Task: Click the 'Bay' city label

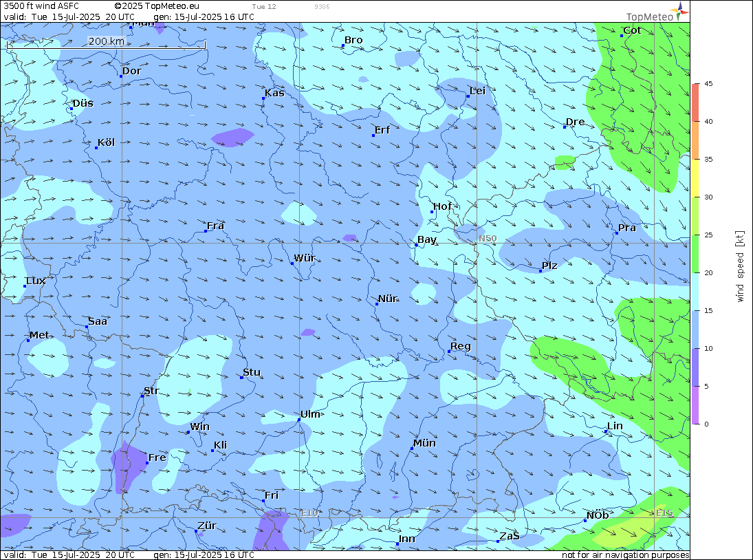Action: [x=427, y=239]
